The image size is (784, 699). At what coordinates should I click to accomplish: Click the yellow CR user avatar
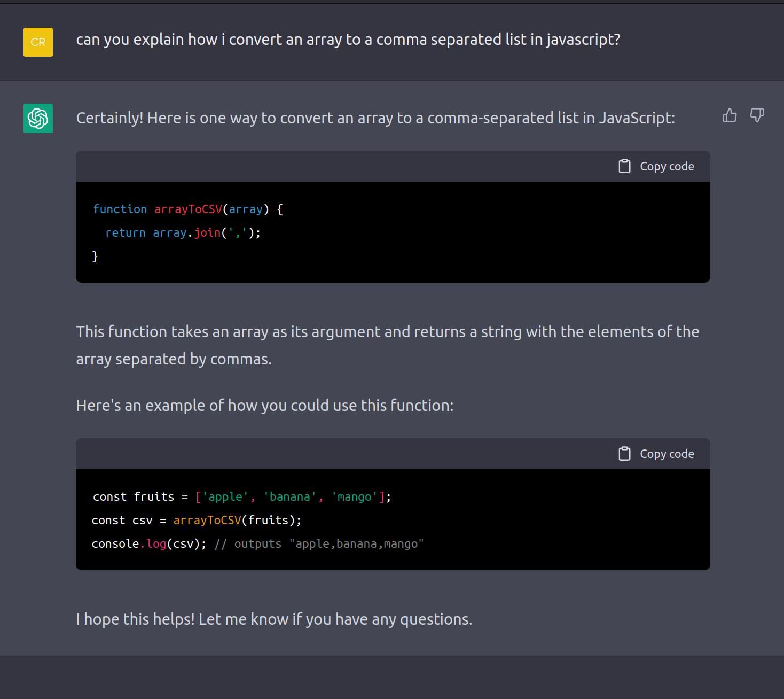tap(38, 42)
